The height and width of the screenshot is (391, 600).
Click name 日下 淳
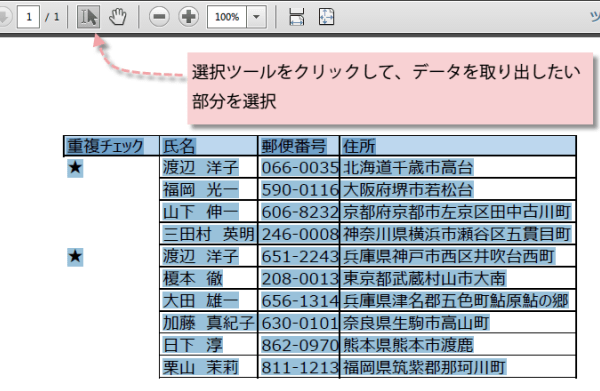tap(192, 345)
